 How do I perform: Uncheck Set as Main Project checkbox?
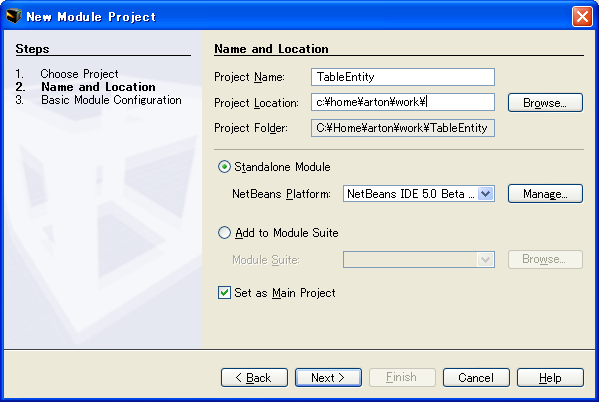[224, 293]
